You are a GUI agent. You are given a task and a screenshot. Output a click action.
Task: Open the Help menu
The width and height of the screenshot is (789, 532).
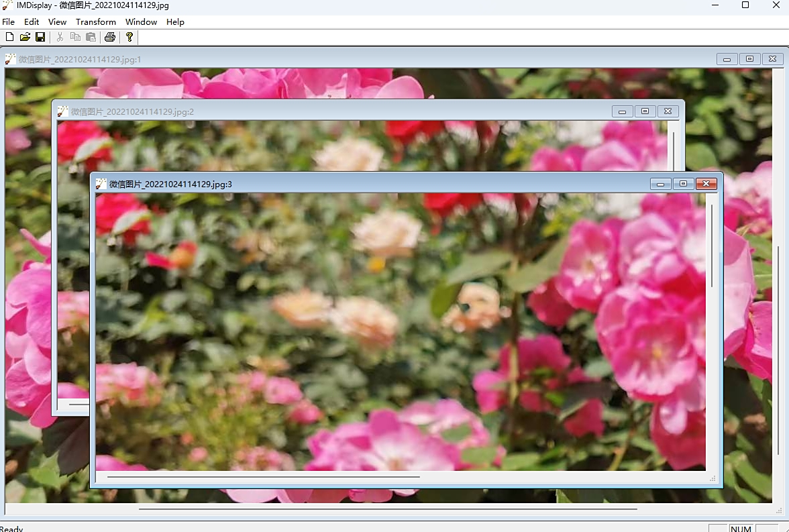click(x=175, y=22)
